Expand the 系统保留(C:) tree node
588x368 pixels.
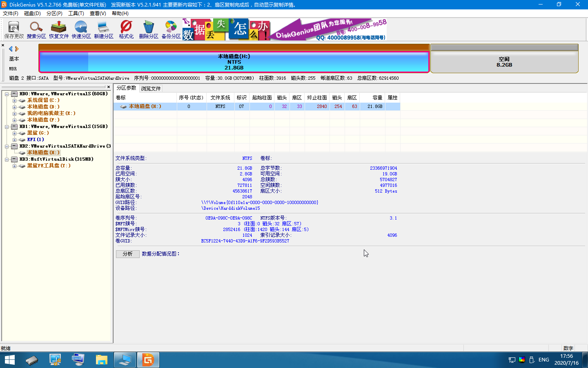(14, 101)
